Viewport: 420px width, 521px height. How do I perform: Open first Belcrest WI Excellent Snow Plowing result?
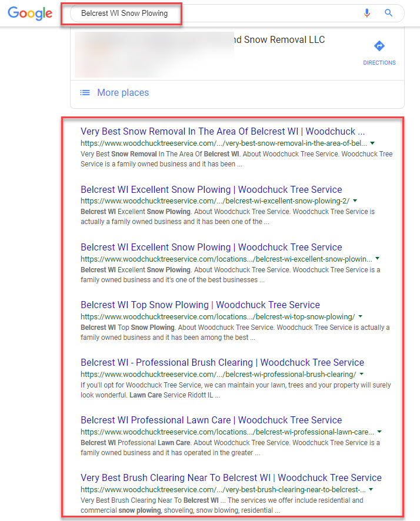coord(211,189)
